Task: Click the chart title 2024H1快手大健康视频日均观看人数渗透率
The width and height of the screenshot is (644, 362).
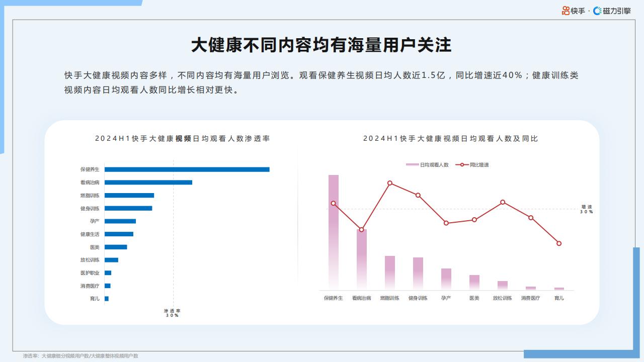Action: coord(183,138)
